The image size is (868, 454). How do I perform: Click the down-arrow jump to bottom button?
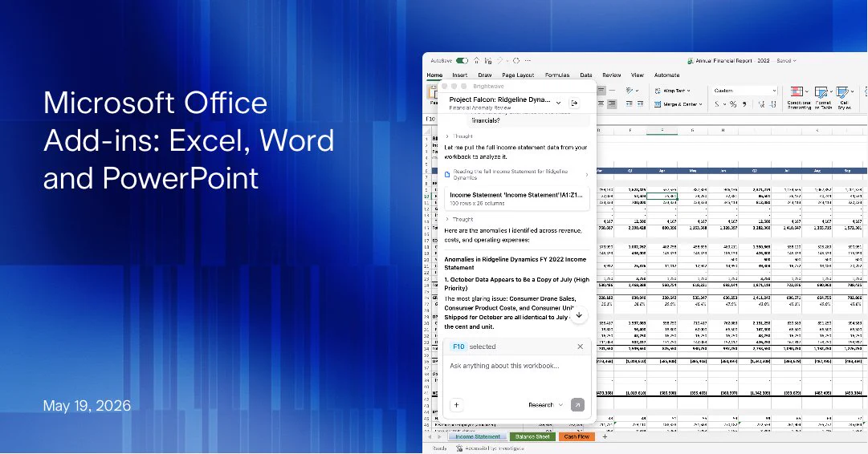coord(579,315)
